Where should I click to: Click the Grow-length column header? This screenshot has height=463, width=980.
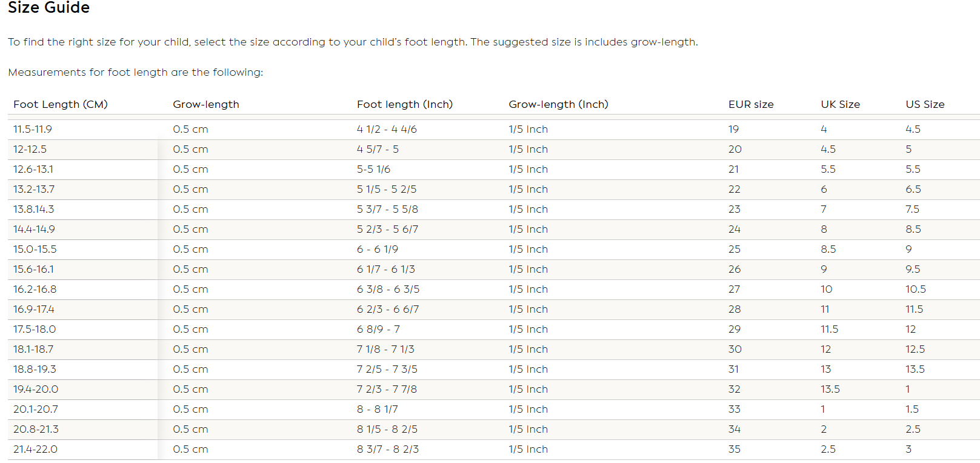point(206,104)
